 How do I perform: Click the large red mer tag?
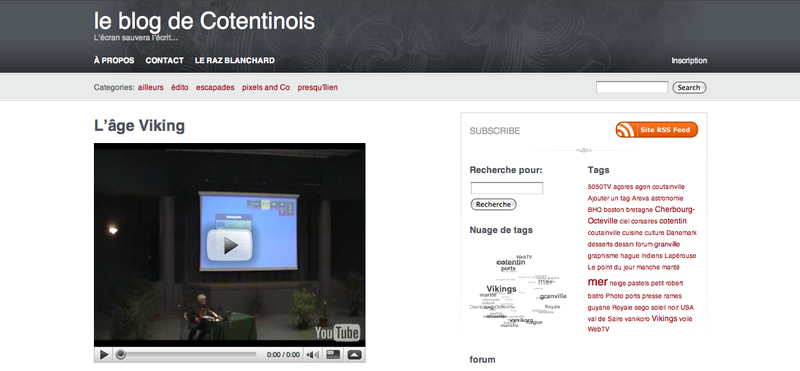597,282
